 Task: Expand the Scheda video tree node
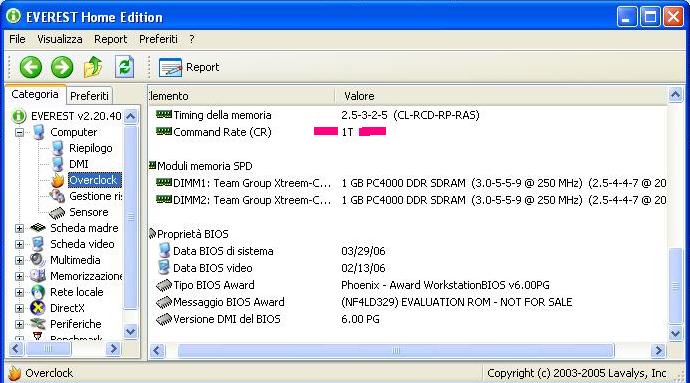pyautogui.click(x=19, y=244)
